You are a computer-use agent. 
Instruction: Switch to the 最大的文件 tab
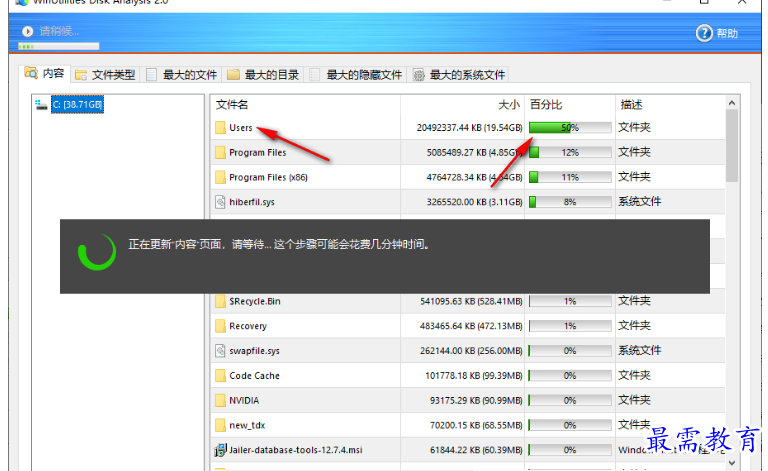point(182,75)
